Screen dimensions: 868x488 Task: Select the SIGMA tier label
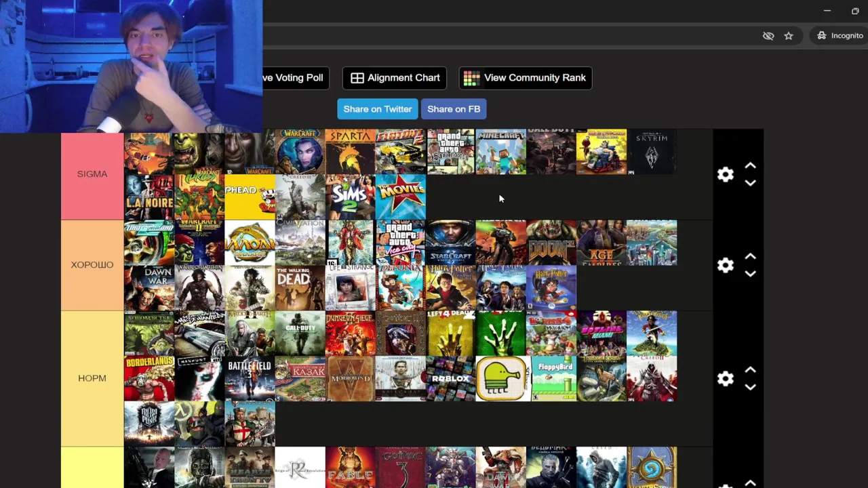click(92, 174)
